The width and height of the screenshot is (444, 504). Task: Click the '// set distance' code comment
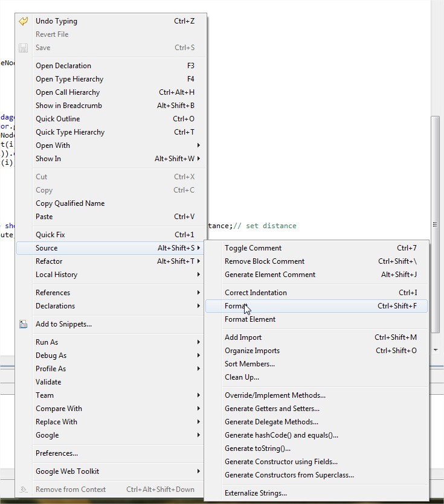[x=265, y=226]
